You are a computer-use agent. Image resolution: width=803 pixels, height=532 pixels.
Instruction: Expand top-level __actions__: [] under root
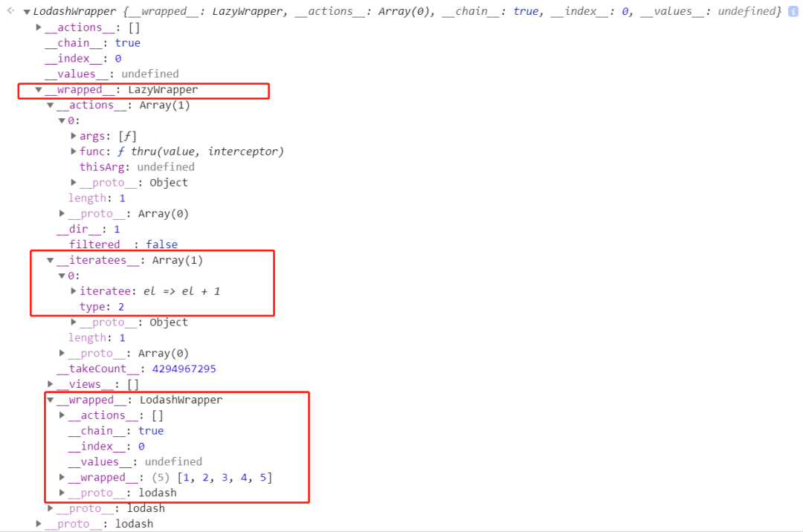click(x=39, y=27)
